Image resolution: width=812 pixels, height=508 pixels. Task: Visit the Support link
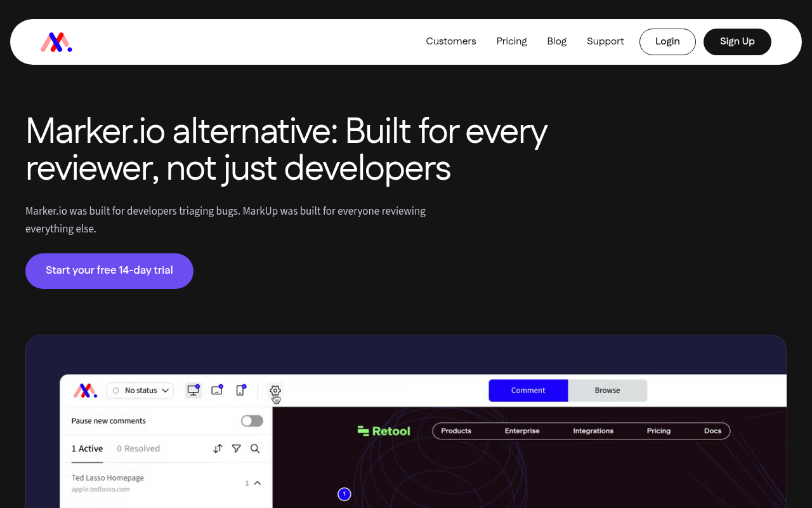coord(605,41)
